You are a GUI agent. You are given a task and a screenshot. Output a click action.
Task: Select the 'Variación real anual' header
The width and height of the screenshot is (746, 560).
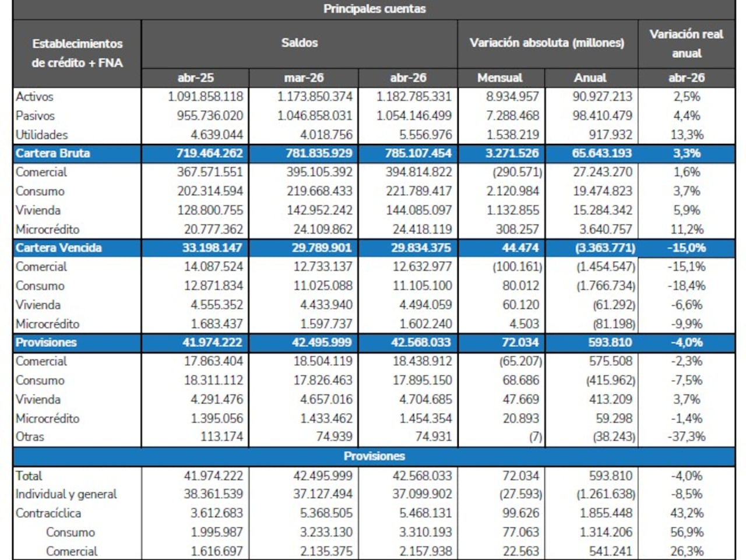coord(686,44)
